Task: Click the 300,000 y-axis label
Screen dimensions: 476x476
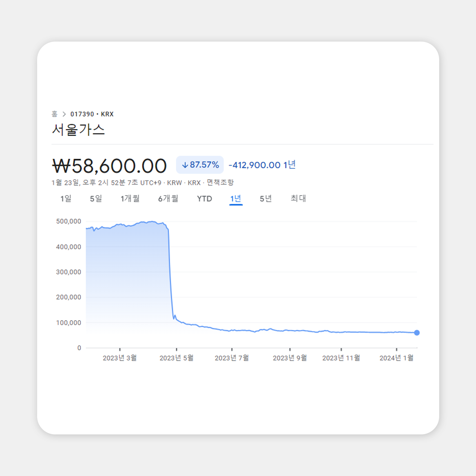Action: (69, 272)
